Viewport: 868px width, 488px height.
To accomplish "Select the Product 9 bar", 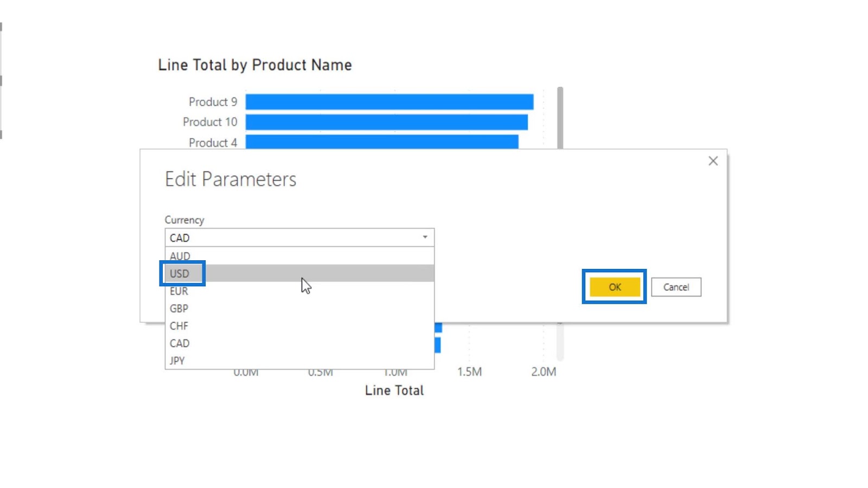I will [389, 102].
